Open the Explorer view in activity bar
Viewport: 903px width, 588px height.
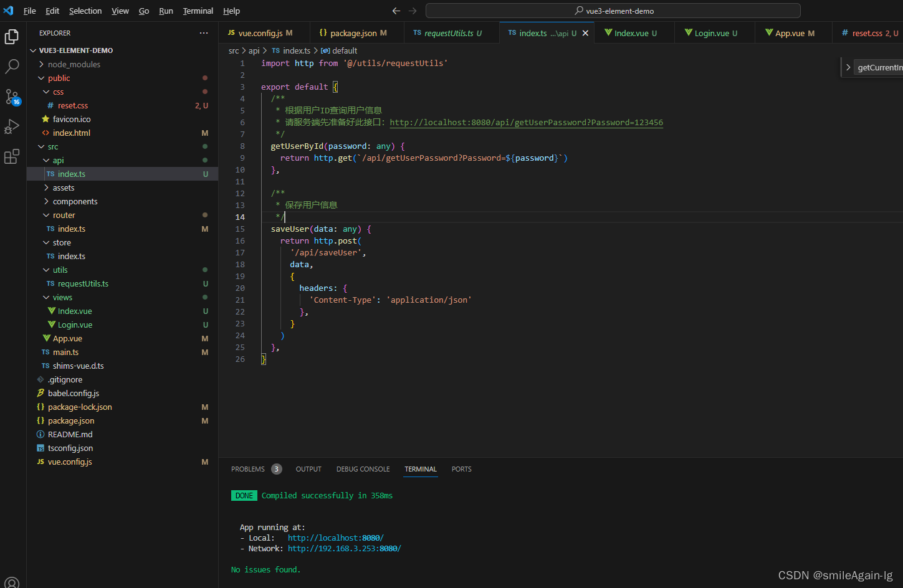point(12,37)
